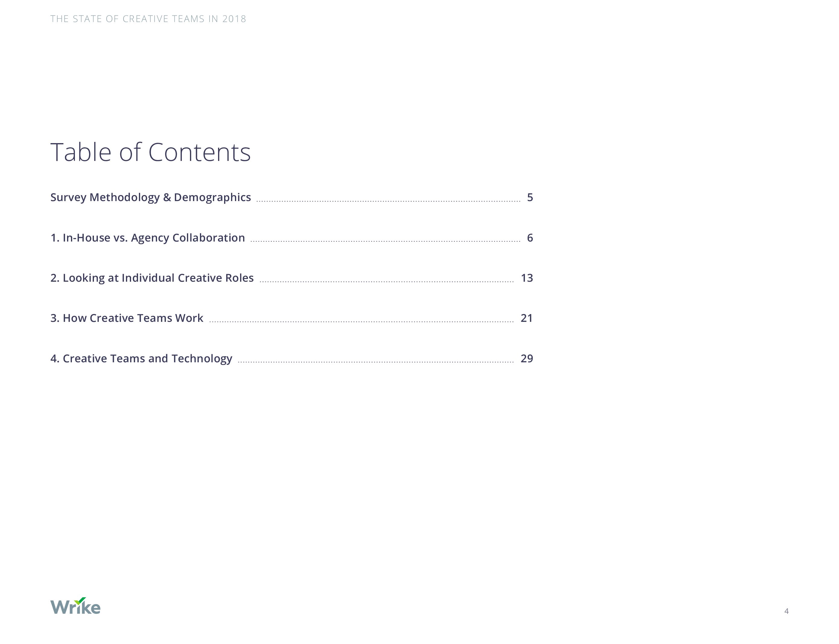This screenshot has height=644, width=839.
Task: Click page number 13 in contents list
Action: pos(527,278)
